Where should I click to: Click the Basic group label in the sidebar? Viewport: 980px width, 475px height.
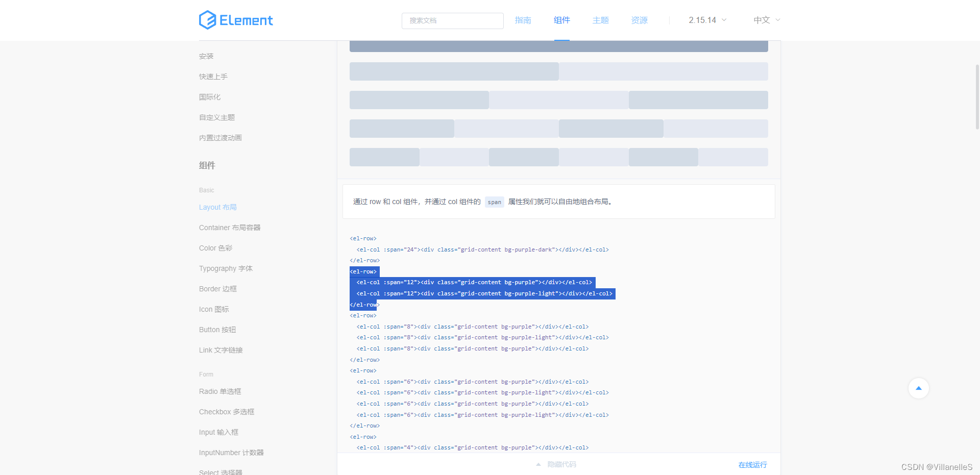(207, 190)
